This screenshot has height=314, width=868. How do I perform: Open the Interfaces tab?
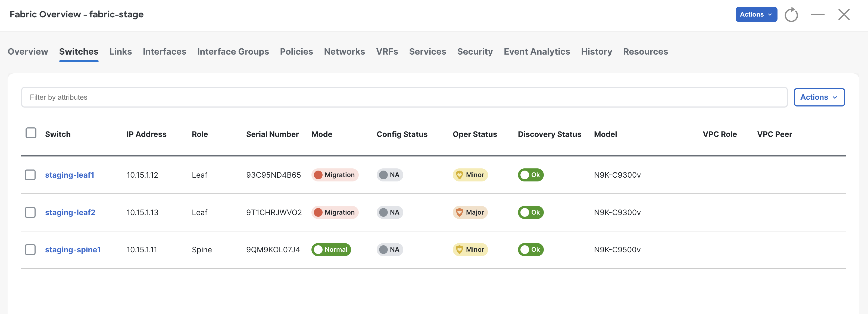[164, 52]
